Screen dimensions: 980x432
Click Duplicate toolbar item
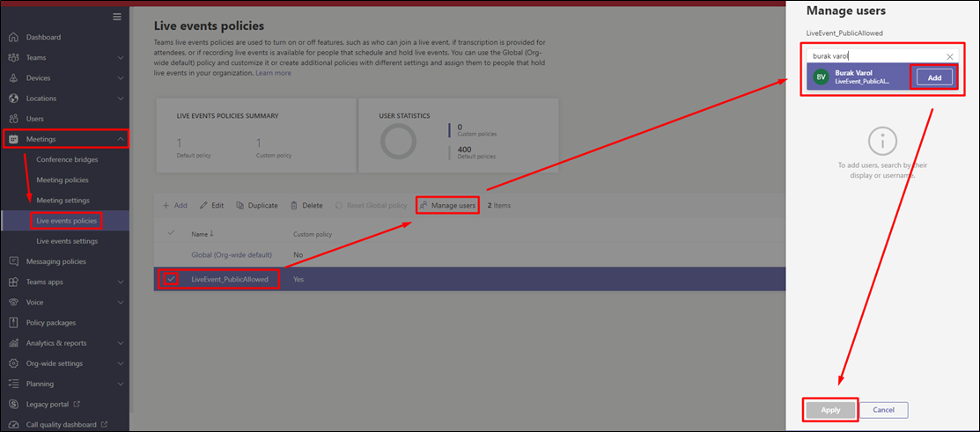[x=257, y=205]
